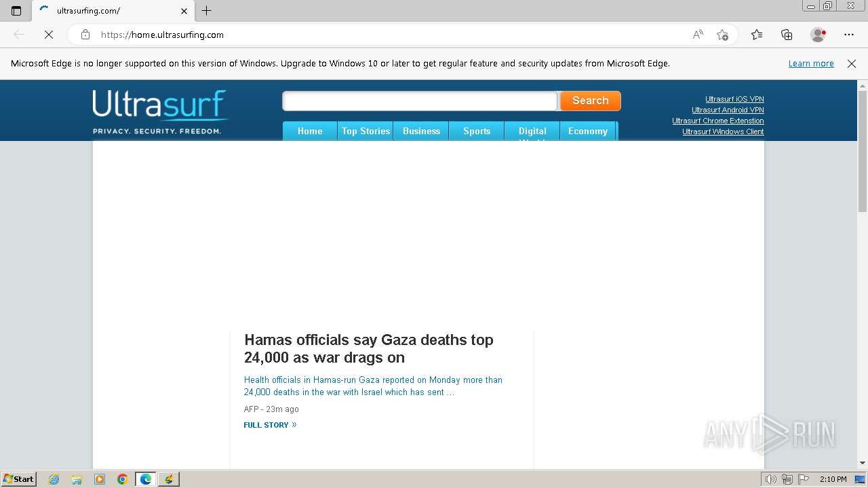Open the Windows Start menu
This screenshot has height=488, width=868.
click(x=19, y=479)
